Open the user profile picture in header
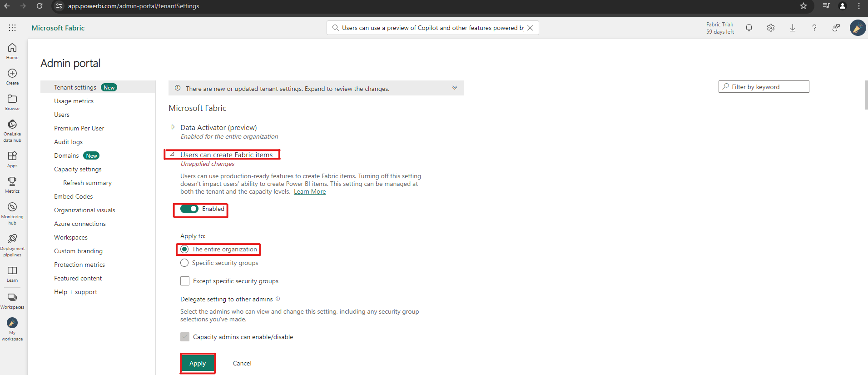The width and height of the screenshot is (868, 375). tap(858, 28)
